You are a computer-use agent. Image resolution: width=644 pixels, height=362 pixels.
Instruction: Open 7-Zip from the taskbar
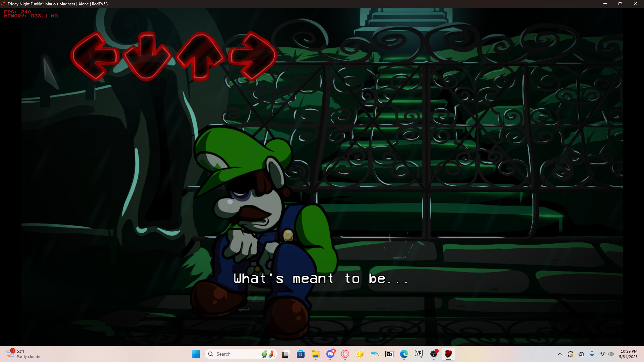[389, 354]
